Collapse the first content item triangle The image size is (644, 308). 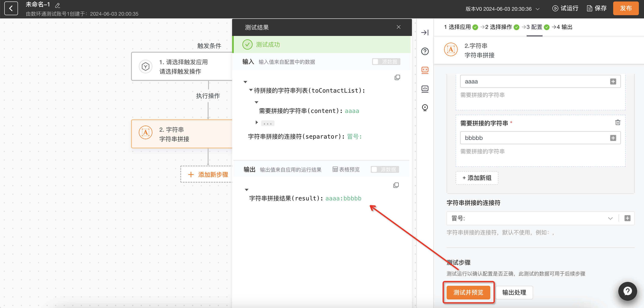click(x=256, y=102)
